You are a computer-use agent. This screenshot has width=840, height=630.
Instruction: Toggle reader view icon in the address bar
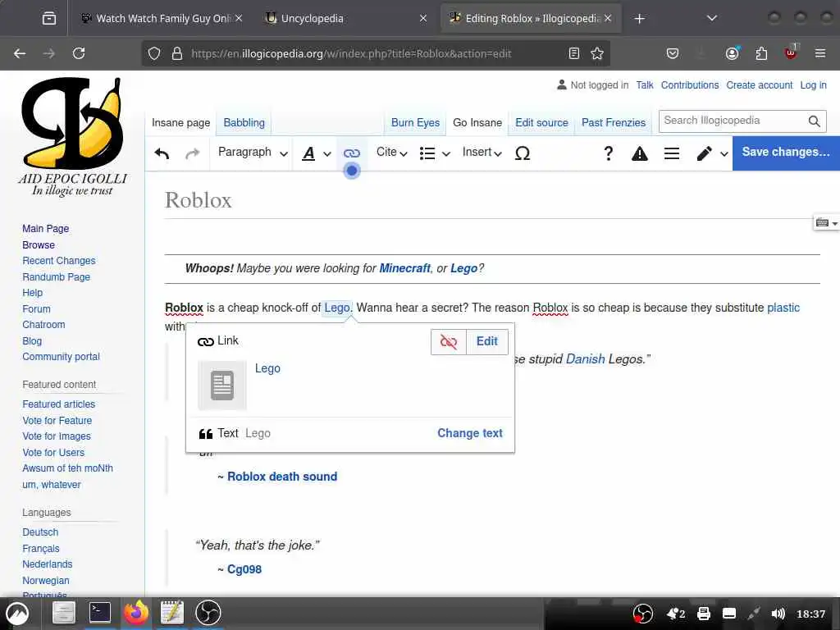point(573,53)
